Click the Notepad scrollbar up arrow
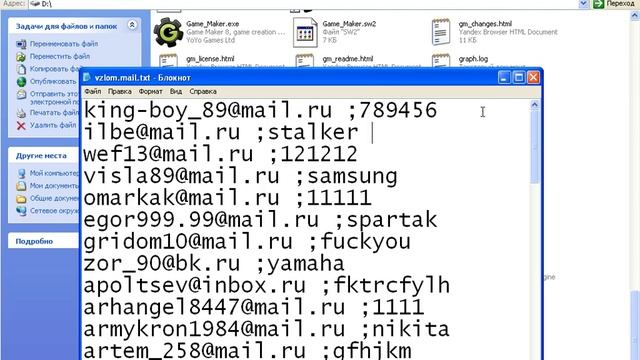This screenshot has height=360, width=640. (534, 105)
